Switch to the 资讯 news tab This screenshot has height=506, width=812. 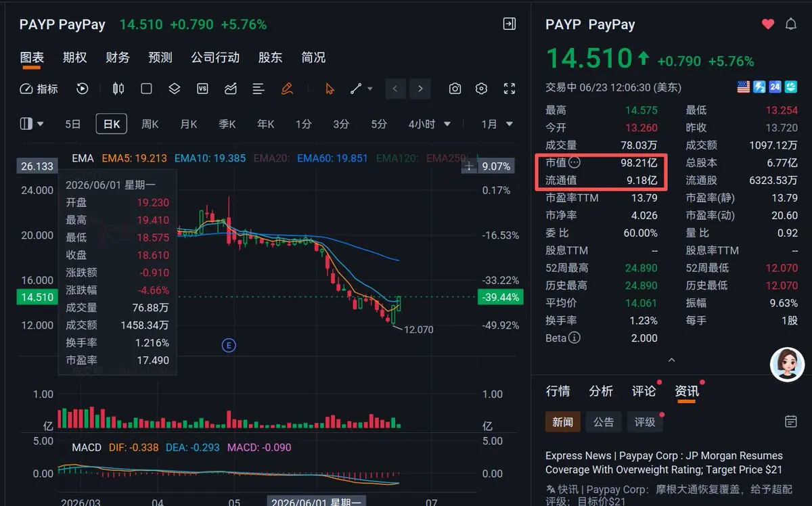point(687,391)
